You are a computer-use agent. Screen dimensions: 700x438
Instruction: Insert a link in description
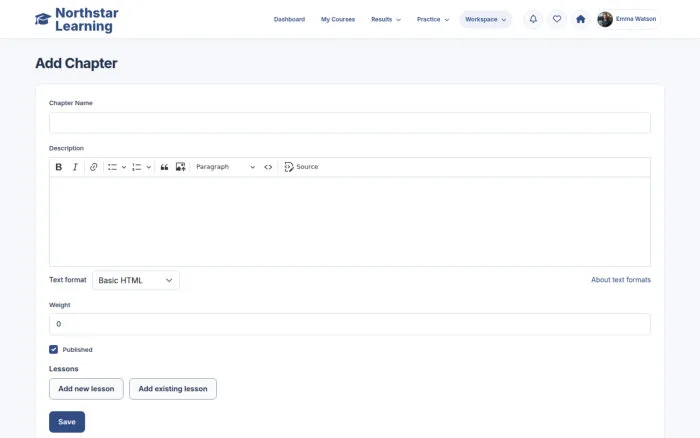[93, 167]
